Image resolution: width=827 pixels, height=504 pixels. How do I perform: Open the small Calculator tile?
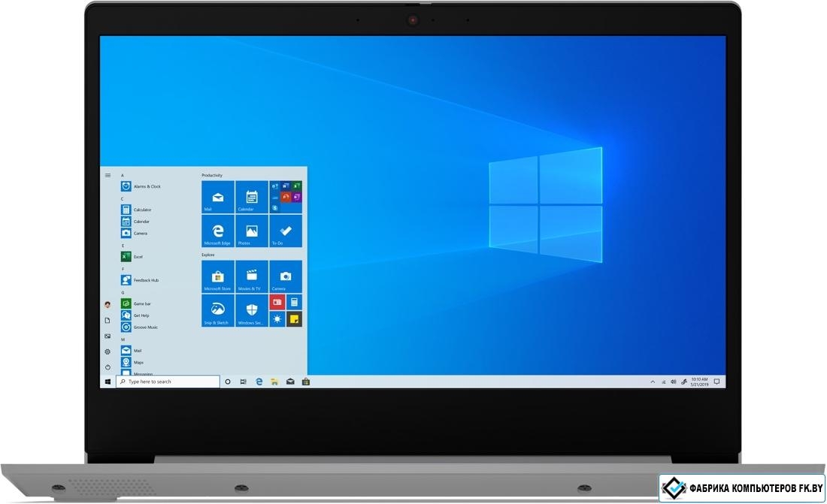click(x=294, y=302)
